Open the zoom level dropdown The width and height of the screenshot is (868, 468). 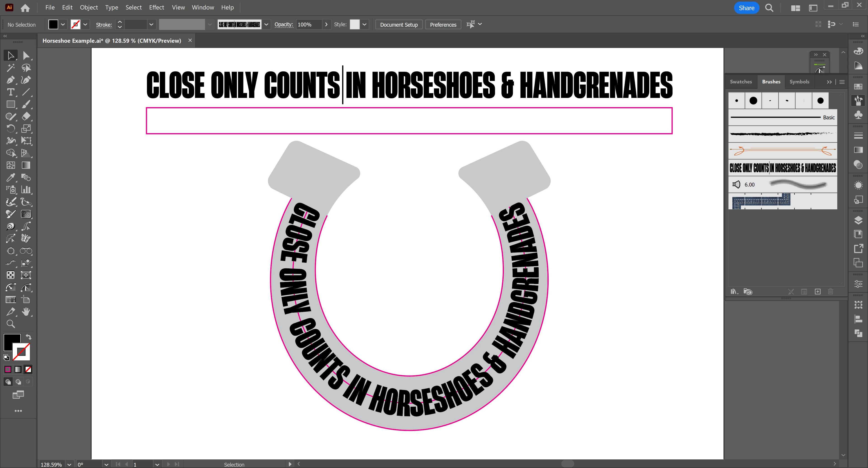[69, 464]
